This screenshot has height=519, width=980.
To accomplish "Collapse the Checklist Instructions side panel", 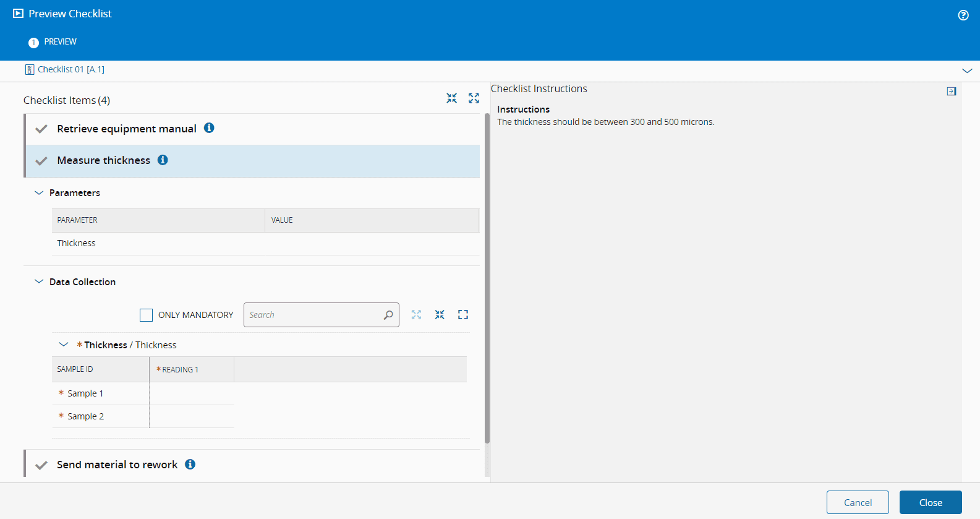I will [952, 91].
